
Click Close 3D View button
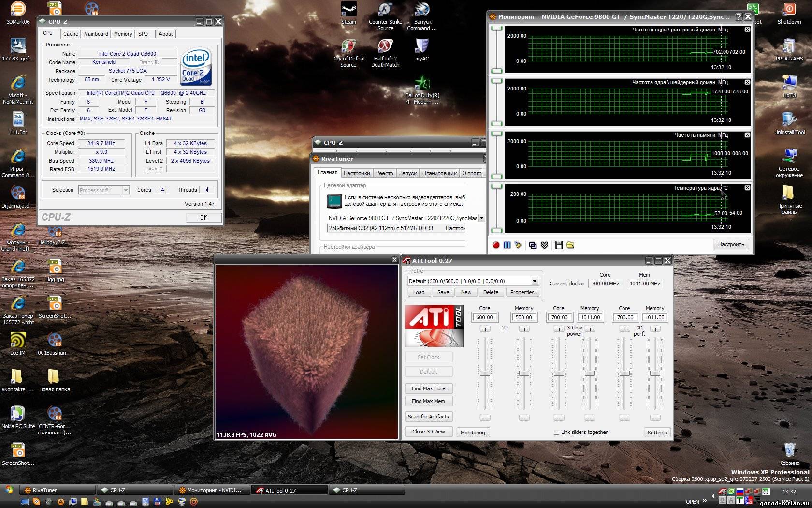click(x=428, y=432)
